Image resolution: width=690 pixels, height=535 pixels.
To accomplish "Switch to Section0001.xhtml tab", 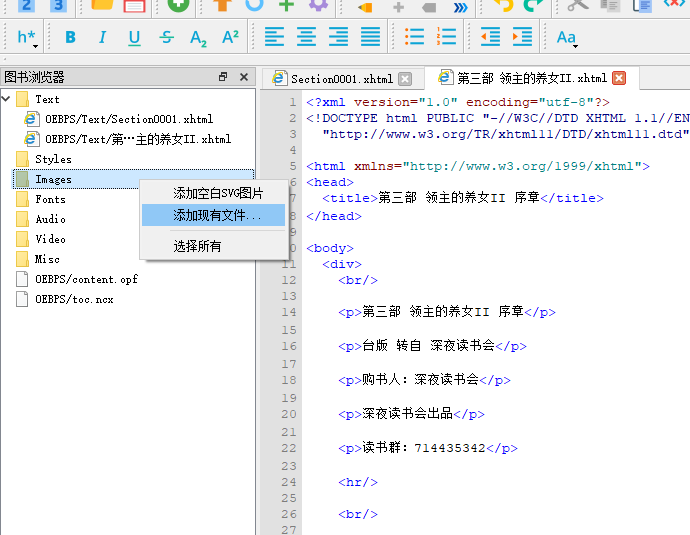I will point(341,79).
